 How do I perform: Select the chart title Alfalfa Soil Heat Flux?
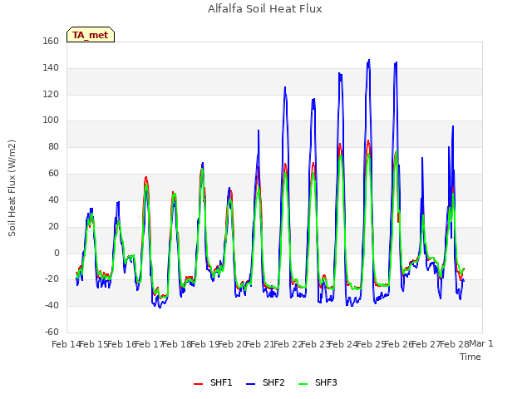[265, 9]
